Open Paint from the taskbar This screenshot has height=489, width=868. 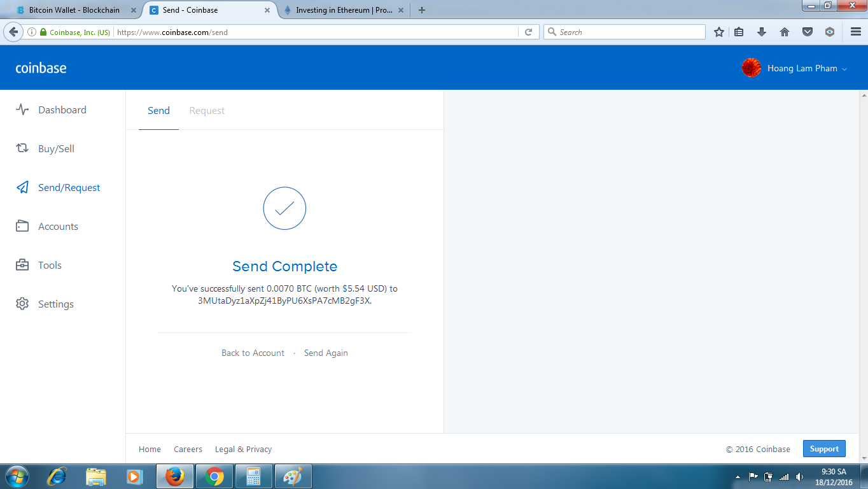pos(293,476)
